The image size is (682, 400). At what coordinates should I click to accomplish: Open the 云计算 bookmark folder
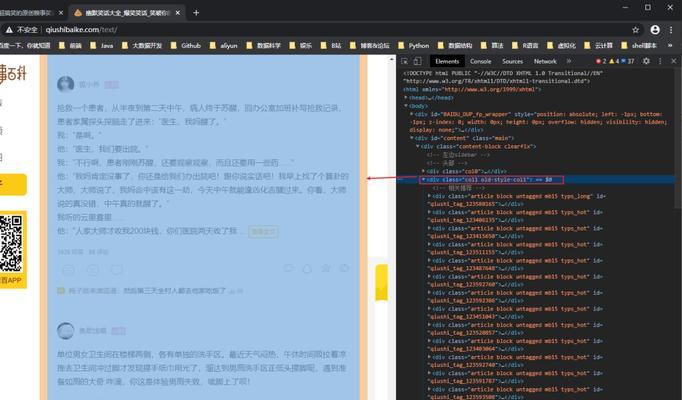[x=598, y=45]
